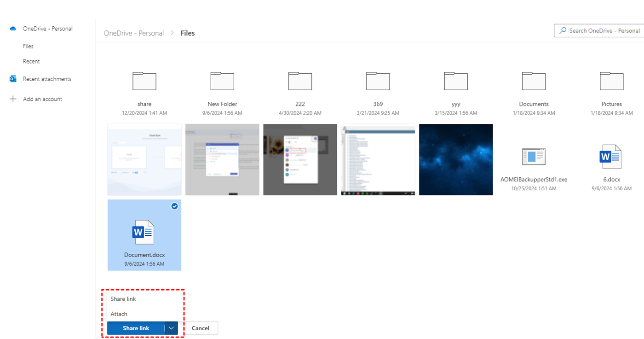644x339 pixels.
Task: Select the file list screenshot thumbnail
Action: click(378, 159)
